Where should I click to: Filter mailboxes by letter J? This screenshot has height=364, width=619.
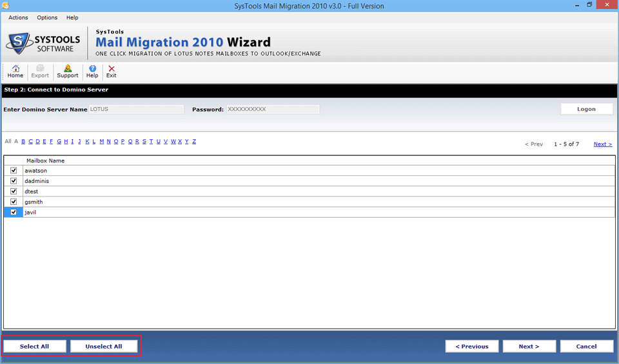79,141
